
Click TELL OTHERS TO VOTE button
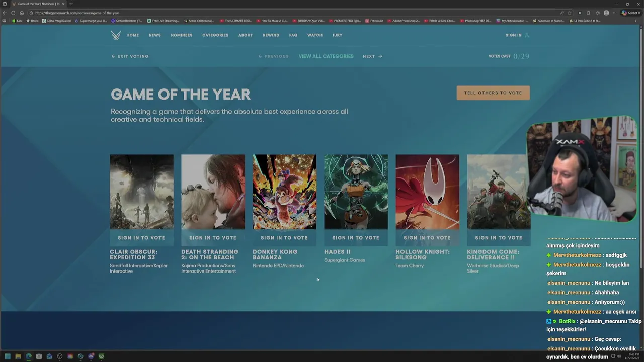(x=493, y=93)
